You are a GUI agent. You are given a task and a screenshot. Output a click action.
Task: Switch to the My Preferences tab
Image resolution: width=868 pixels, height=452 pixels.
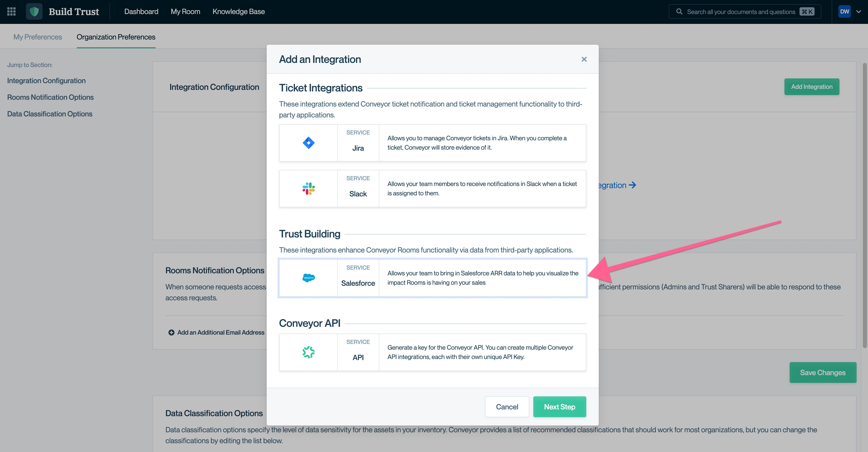pos(38,37)
